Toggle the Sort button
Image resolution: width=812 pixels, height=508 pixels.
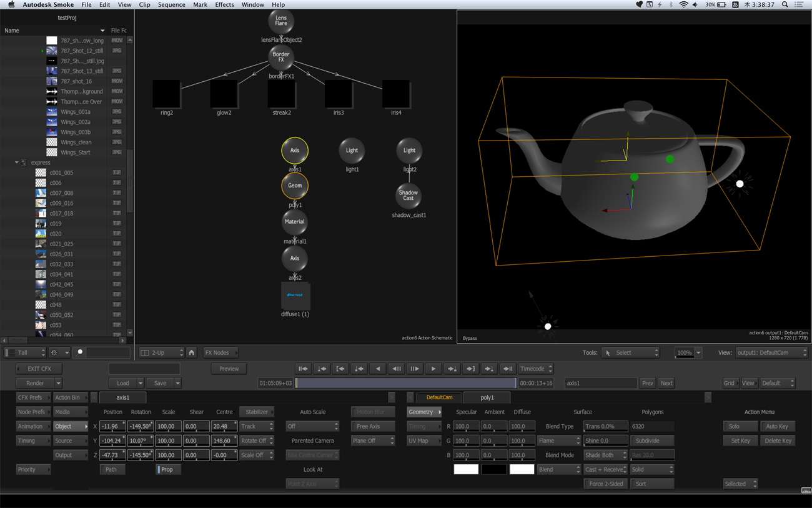point(652,484)
